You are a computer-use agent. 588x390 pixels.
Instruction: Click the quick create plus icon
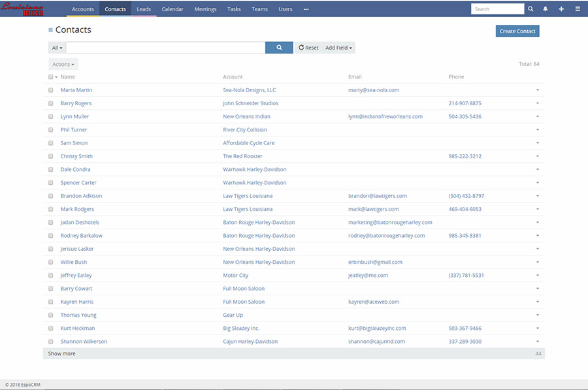tap(561, 9)
